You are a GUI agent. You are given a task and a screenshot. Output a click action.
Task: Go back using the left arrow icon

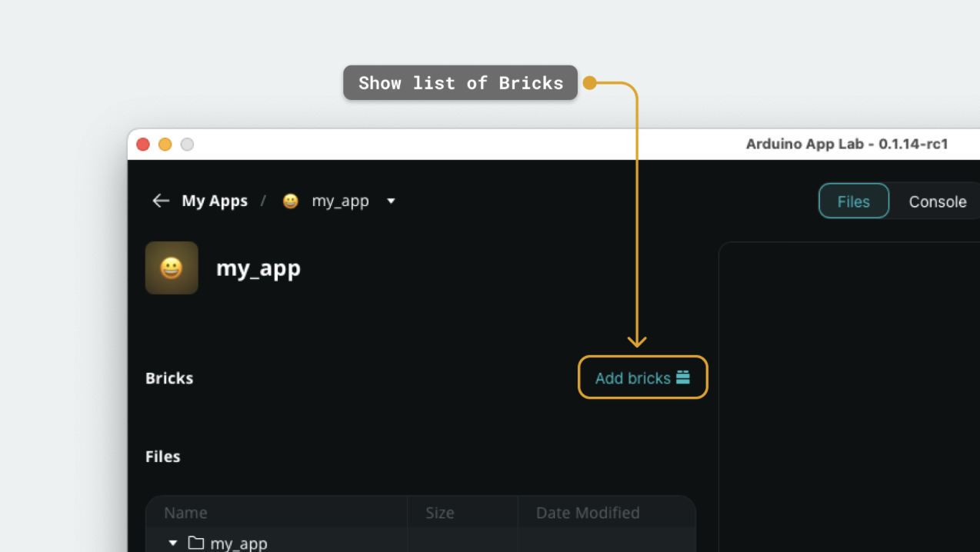[160, 201]
